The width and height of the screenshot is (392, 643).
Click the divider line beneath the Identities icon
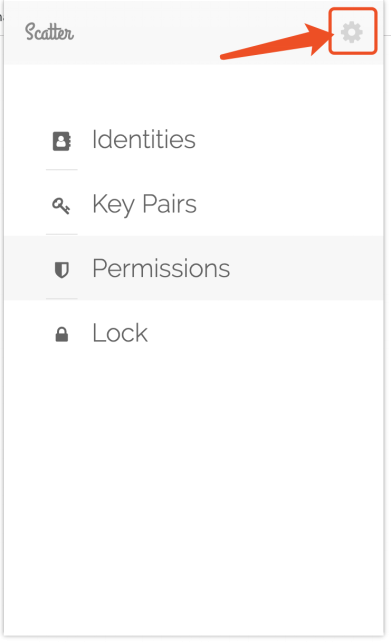62,169
